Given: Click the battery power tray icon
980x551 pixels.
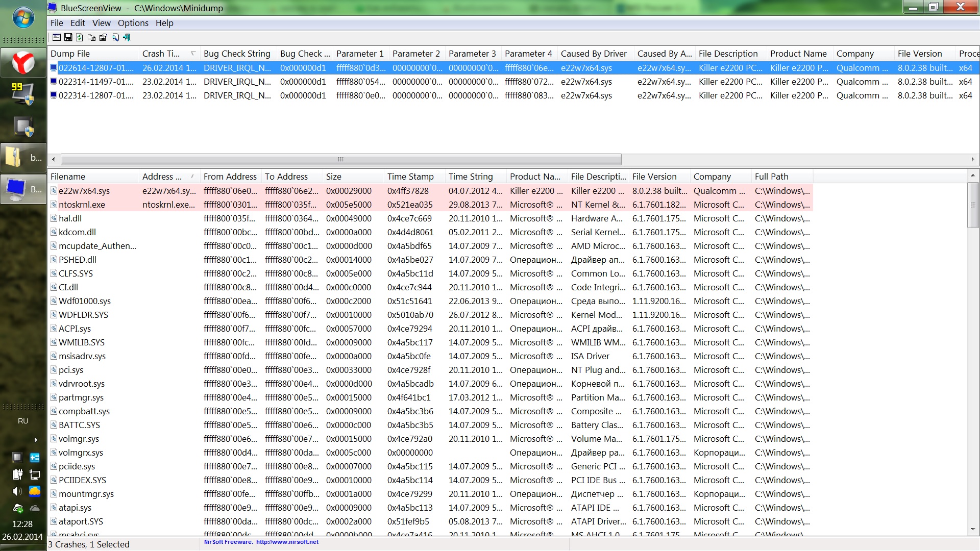Looking at the screenshot, I should tap(17, 475).
